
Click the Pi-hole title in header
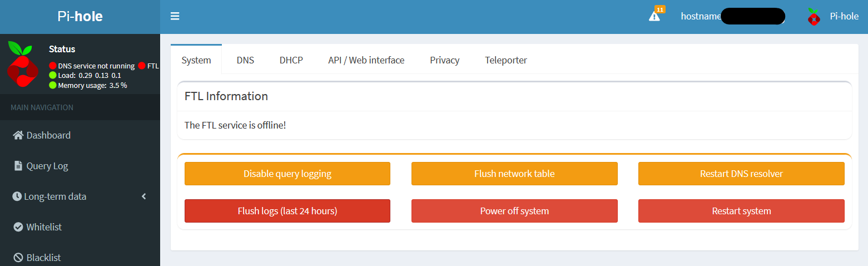(80, 17)
